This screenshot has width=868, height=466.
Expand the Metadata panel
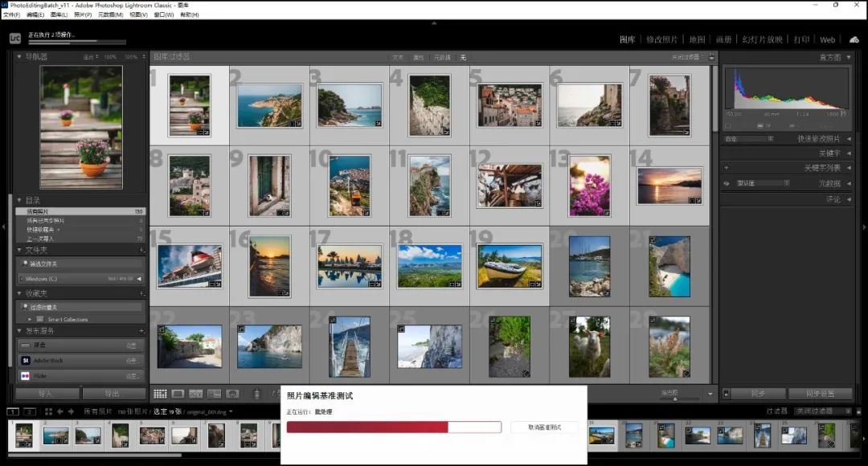[x=849, y=183]
